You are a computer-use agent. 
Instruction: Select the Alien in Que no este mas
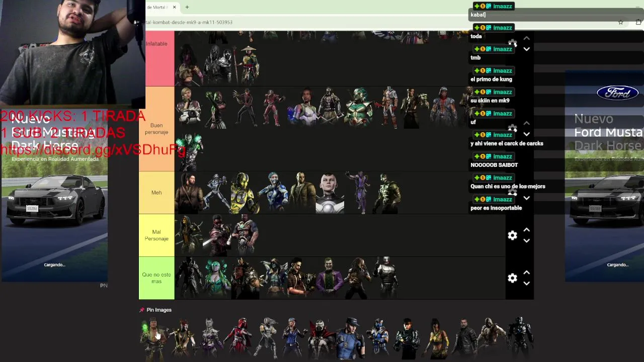(x=189, y=278)
